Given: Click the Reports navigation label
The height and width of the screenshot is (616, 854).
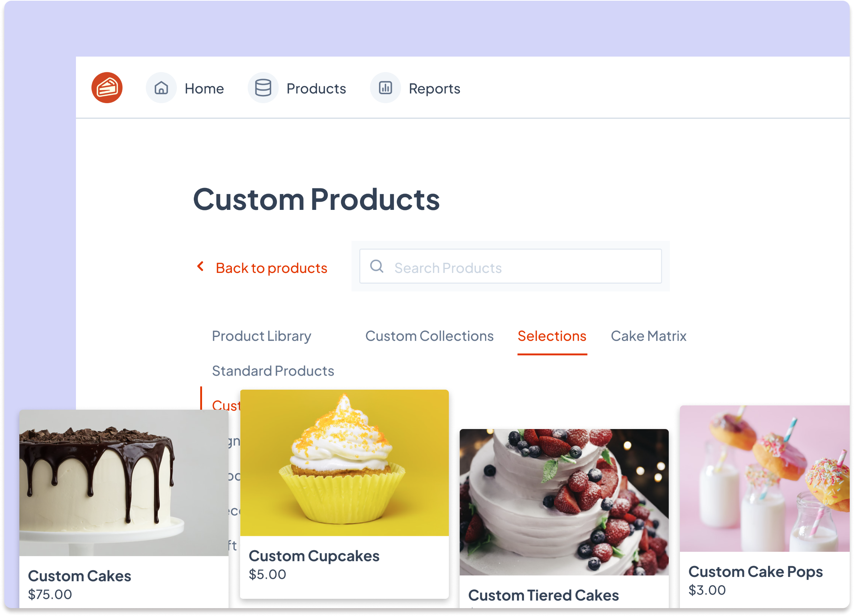Looking at the screenshot, I should tap(434, 88).
